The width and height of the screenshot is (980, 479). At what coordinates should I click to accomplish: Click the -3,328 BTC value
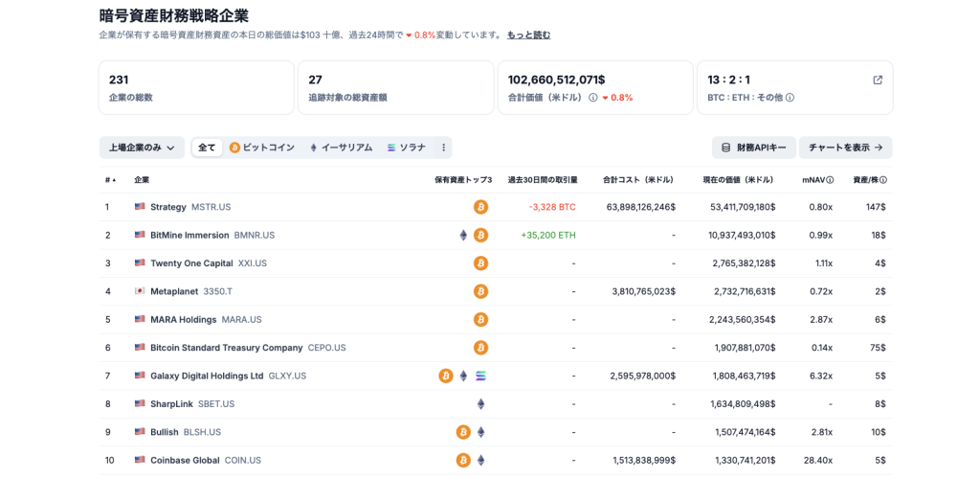pos(550,207)
